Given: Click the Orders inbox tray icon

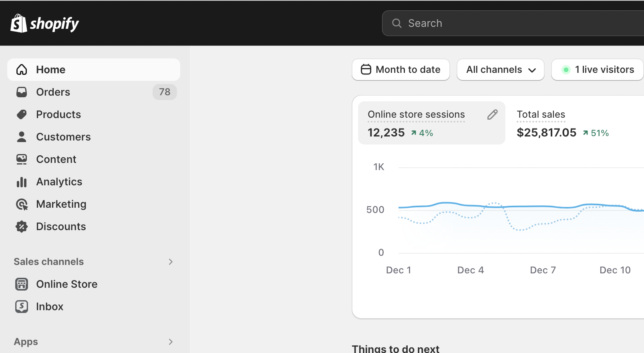Looking at the screenshot, I should click(22, 92).
